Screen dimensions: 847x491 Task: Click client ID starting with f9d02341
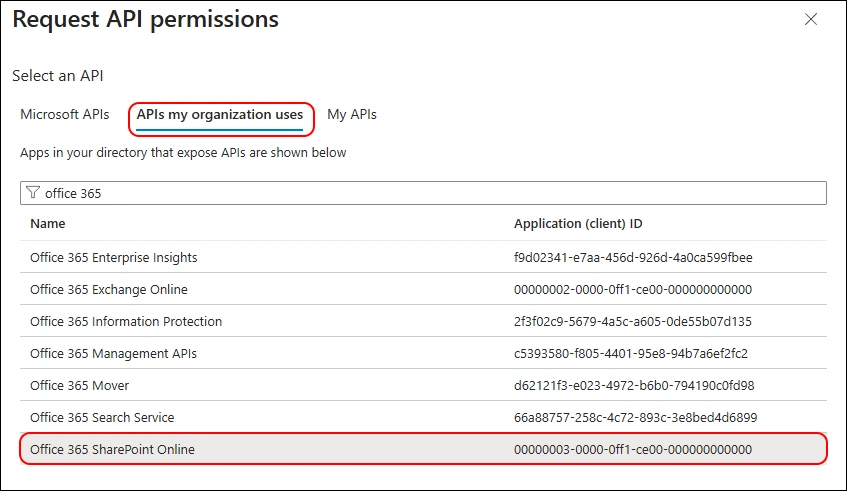click(633, 258)
